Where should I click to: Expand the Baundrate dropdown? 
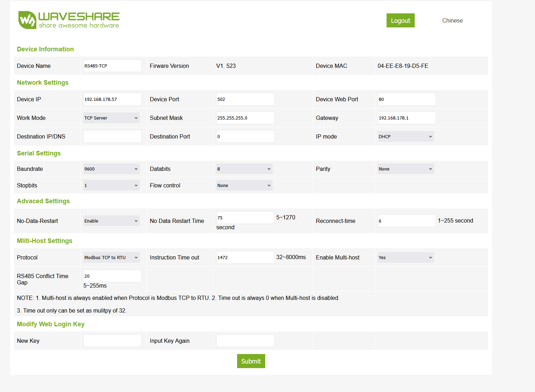(112, 169)
